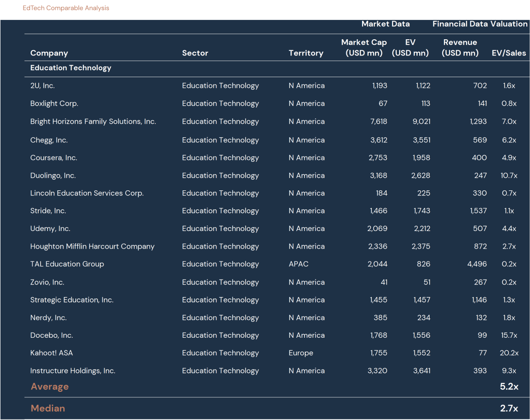Click 'Strategic Education, Inc.' company cell

click(x=72, y=300)
